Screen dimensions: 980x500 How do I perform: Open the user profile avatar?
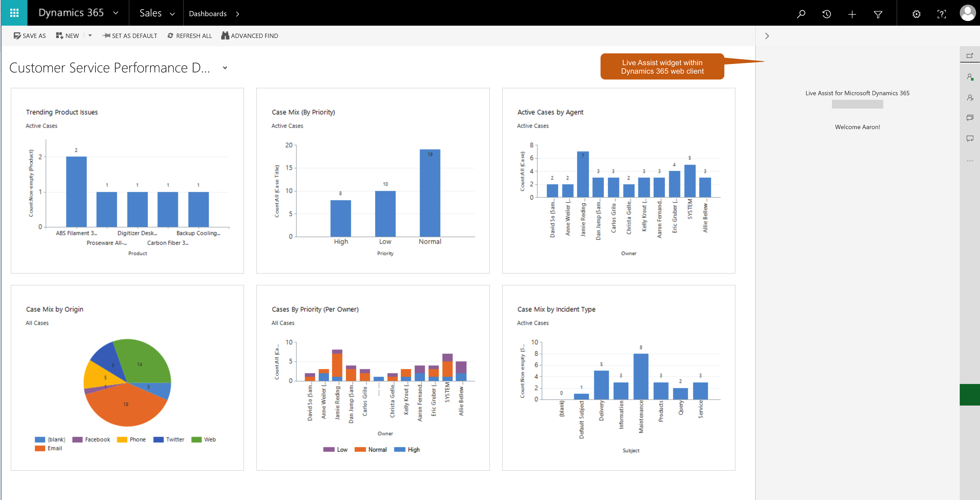(x=967, y=13)
